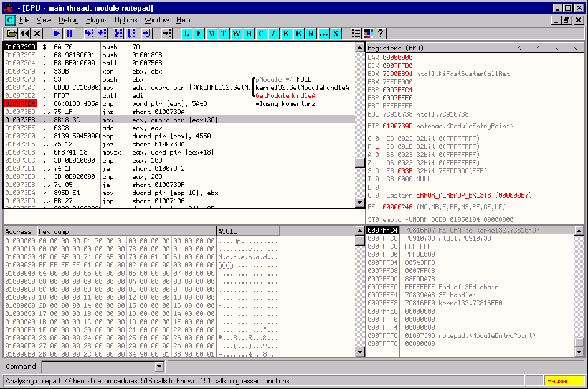Show Handles with H button

click(249, 34)
